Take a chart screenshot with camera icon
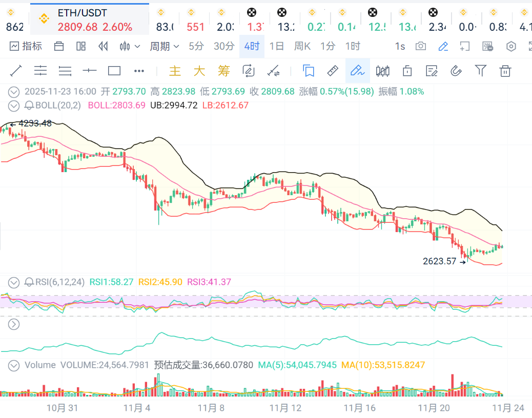The image size is (532, 418). (x=421, y=47)
